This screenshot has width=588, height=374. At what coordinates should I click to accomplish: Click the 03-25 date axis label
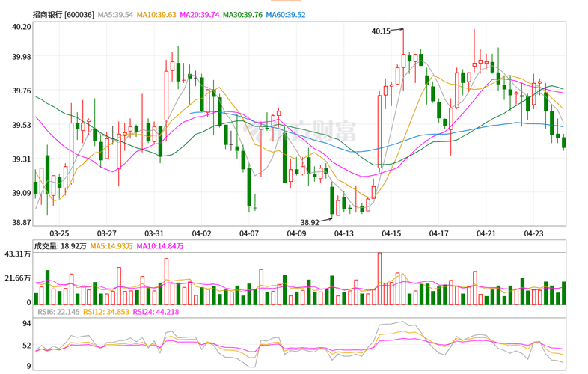[x=59, y=233]
